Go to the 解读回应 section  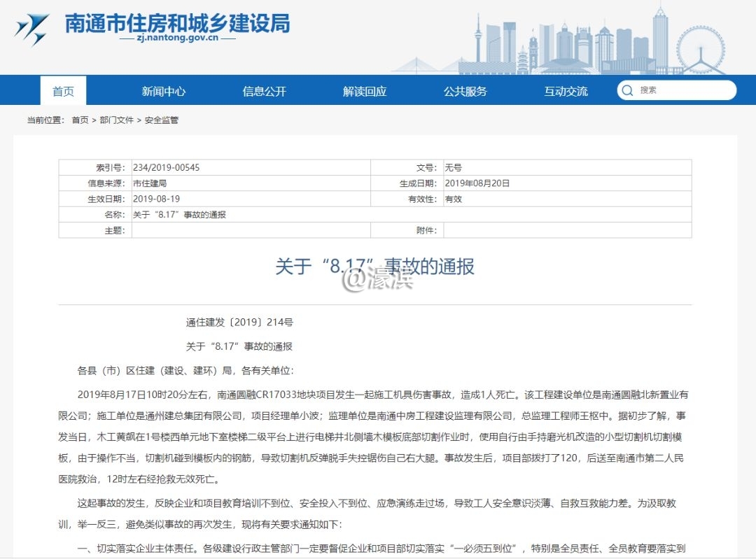click(365, 91)
